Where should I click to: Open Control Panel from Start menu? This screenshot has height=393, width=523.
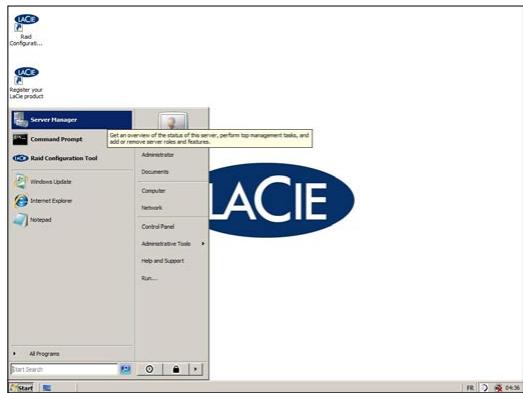pos(158,227)
